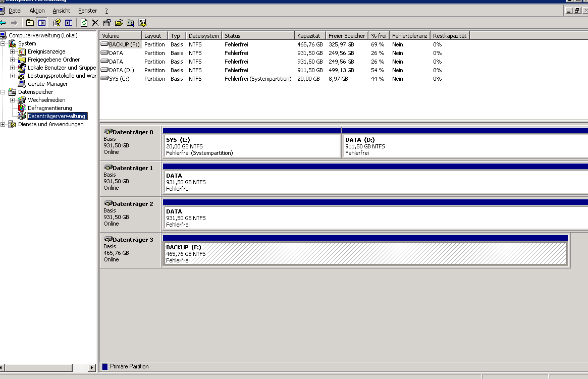Click the Help toolbar icon with question mark
588x379 pixels.
tap(57, 23)
